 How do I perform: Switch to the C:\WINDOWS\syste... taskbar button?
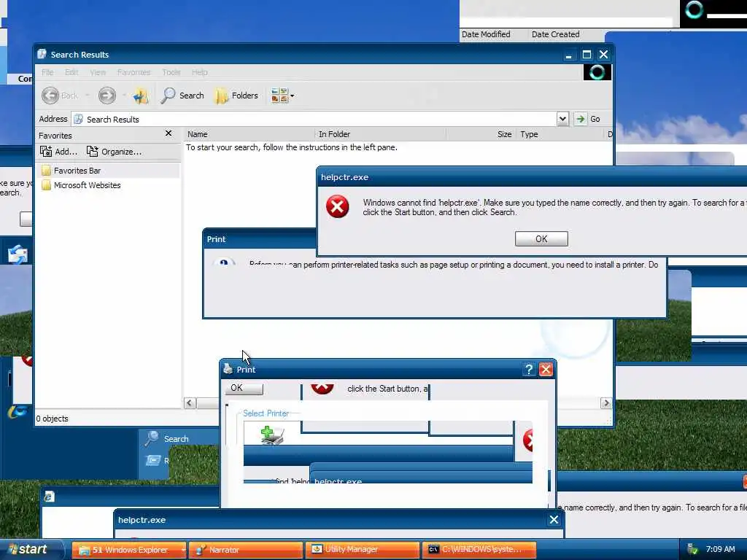click(479, 550)
